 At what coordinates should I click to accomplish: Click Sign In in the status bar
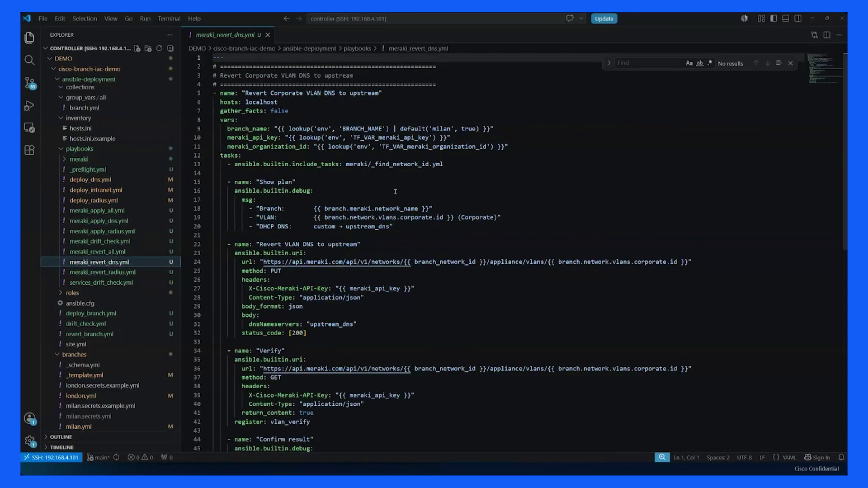(817, 457)
